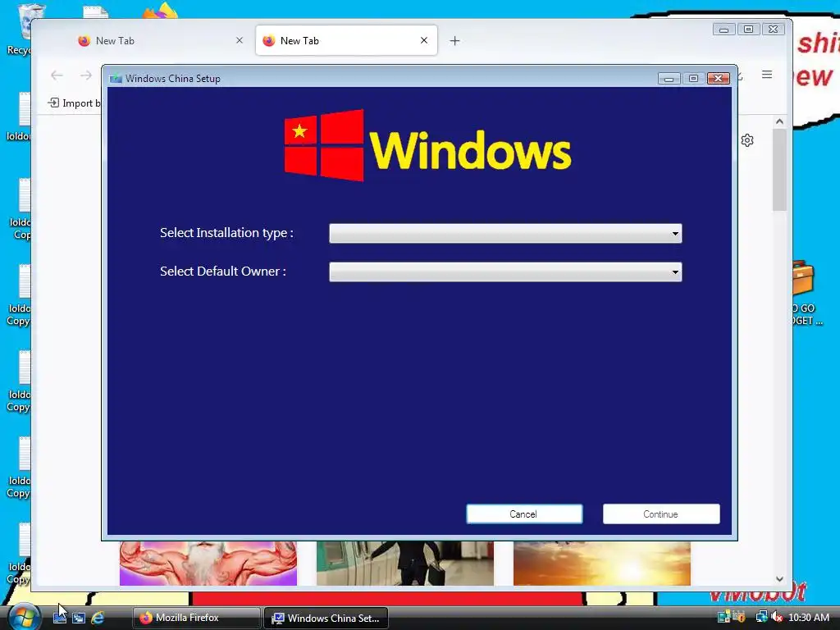Open the Select Default Owner dropdown

pyautogui.click(x=505, y=272)
